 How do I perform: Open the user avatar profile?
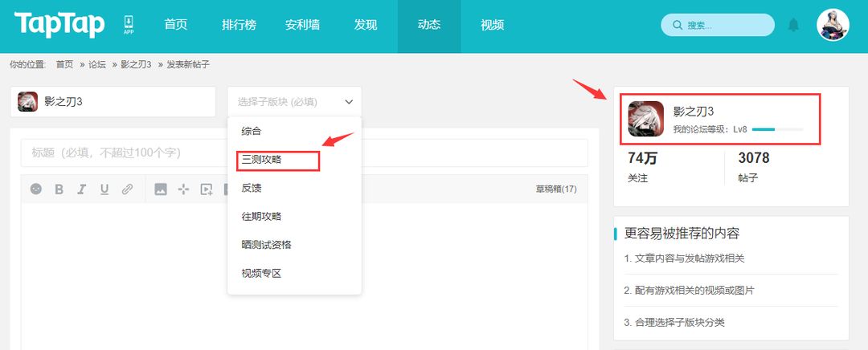833,25
